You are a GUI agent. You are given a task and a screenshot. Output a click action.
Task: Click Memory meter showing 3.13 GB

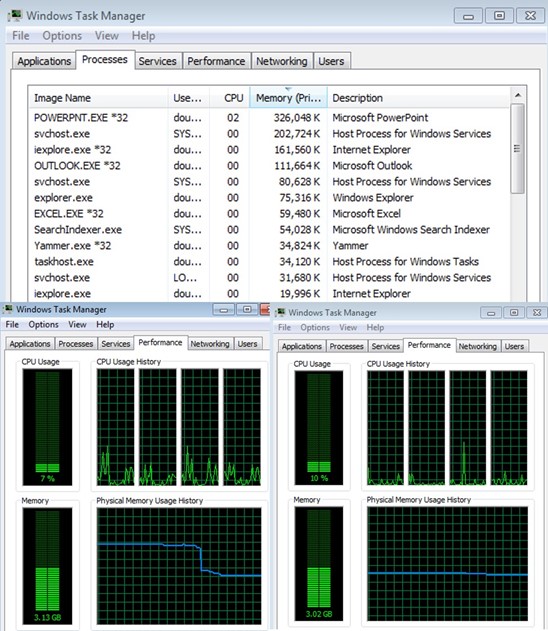[47, 566]
